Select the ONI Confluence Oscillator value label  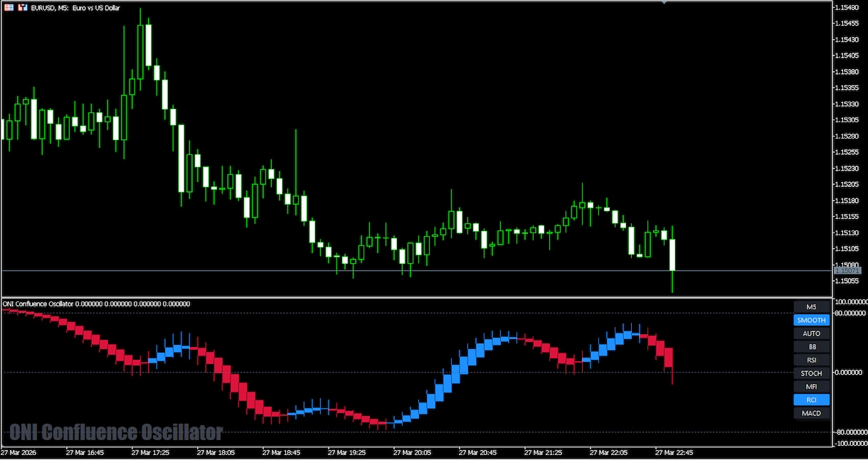(96, 304)
